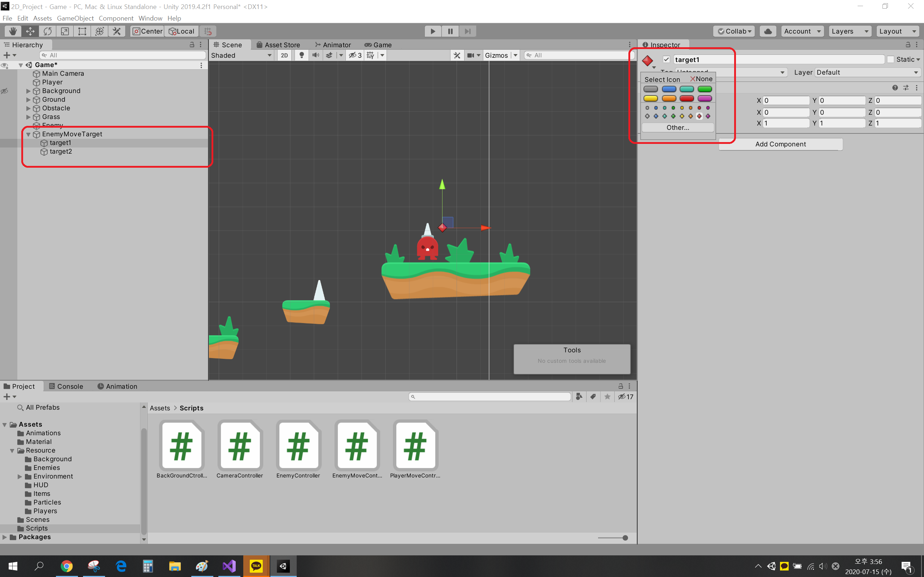The height and width of the screenshot is (577, 924).
Task: Select the Rect Transform tool
Action: (82, 31)
